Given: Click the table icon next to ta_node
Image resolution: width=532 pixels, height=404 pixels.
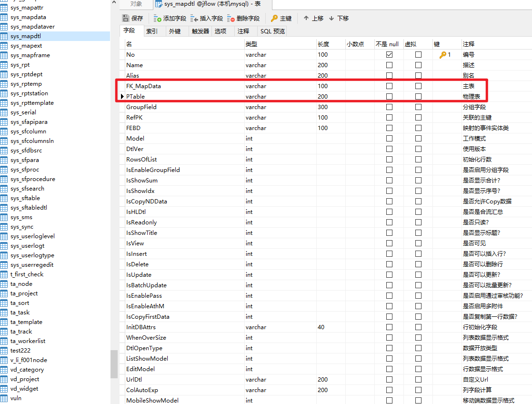Looking at the screenshot, I should click(4, 284).
